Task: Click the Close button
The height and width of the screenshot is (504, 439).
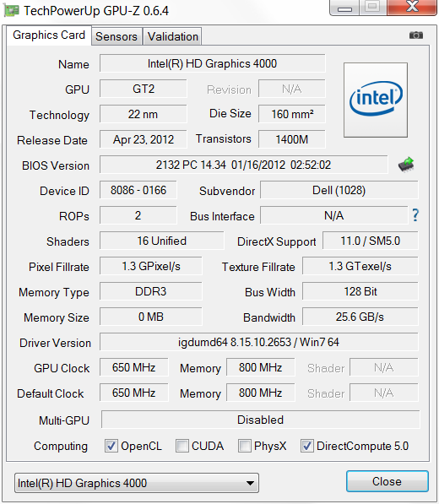Action: (388, 481)
